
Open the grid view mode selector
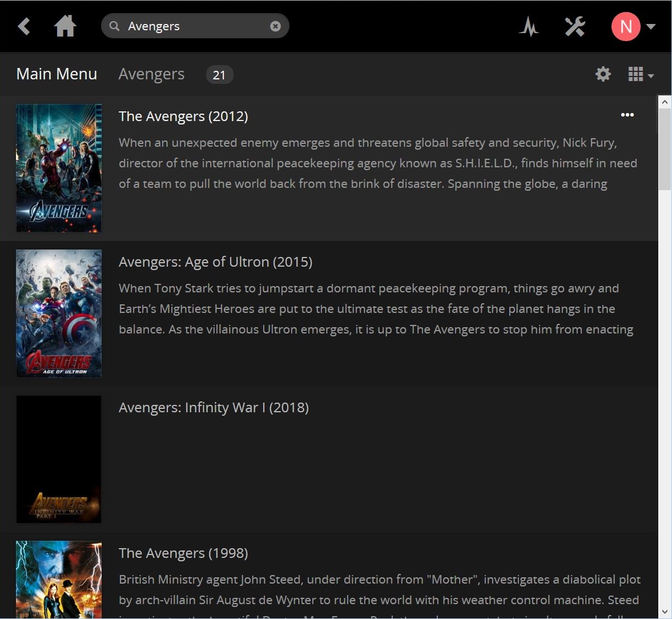coord(641,75)
